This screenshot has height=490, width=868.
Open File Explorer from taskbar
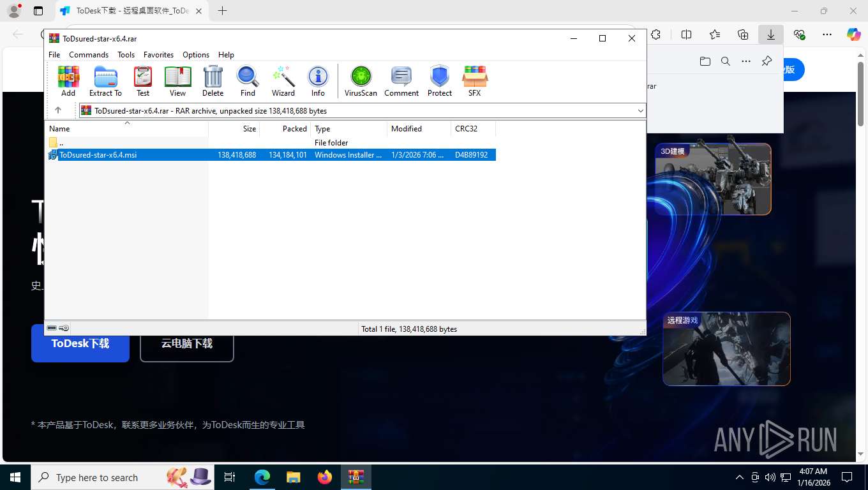click(293, 477)
